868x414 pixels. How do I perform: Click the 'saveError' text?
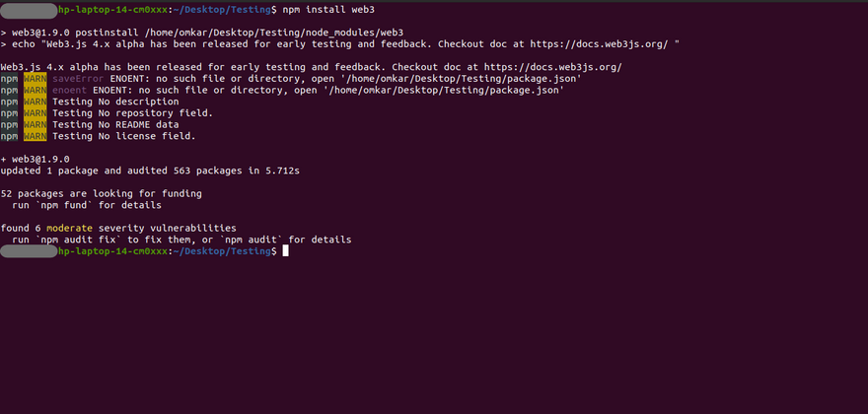coord(77,78)
